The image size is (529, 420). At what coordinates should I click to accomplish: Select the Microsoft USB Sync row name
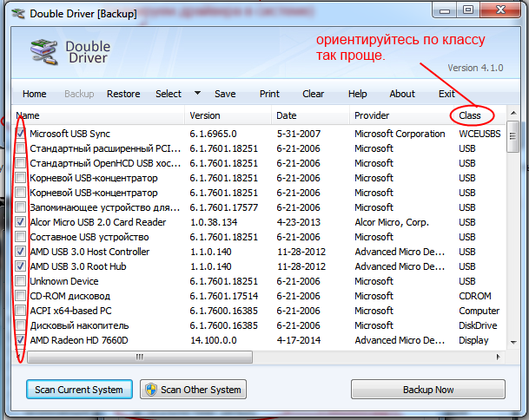tap(69, 134)
